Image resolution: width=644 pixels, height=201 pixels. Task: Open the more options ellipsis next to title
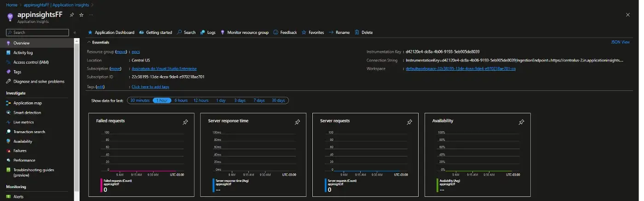[x=91, y=15]
